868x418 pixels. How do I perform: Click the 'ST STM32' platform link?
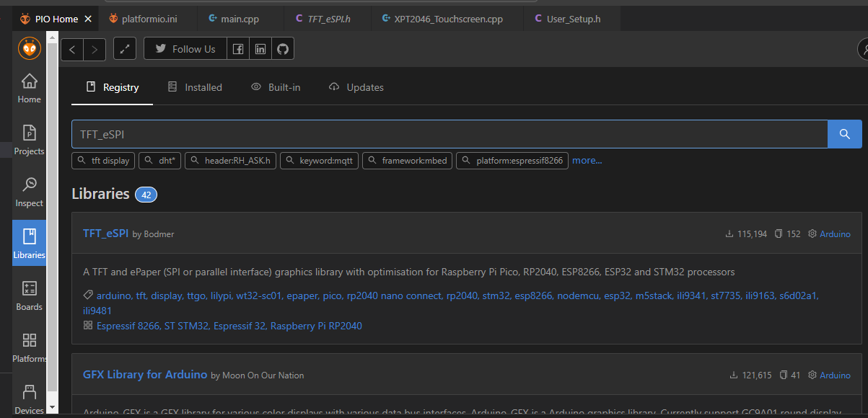coord(186,326)
